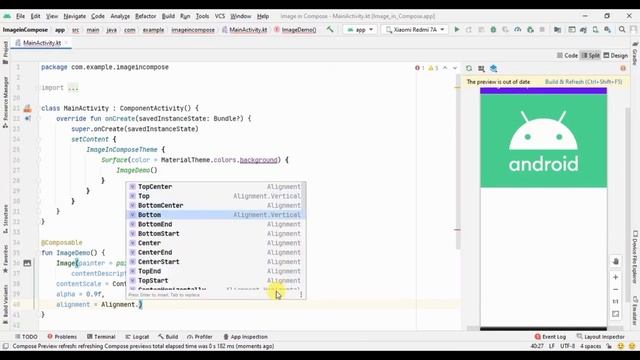Go to next highlighted error arrow
Viewport: 640px width, 360px height.
click(455, 68)
